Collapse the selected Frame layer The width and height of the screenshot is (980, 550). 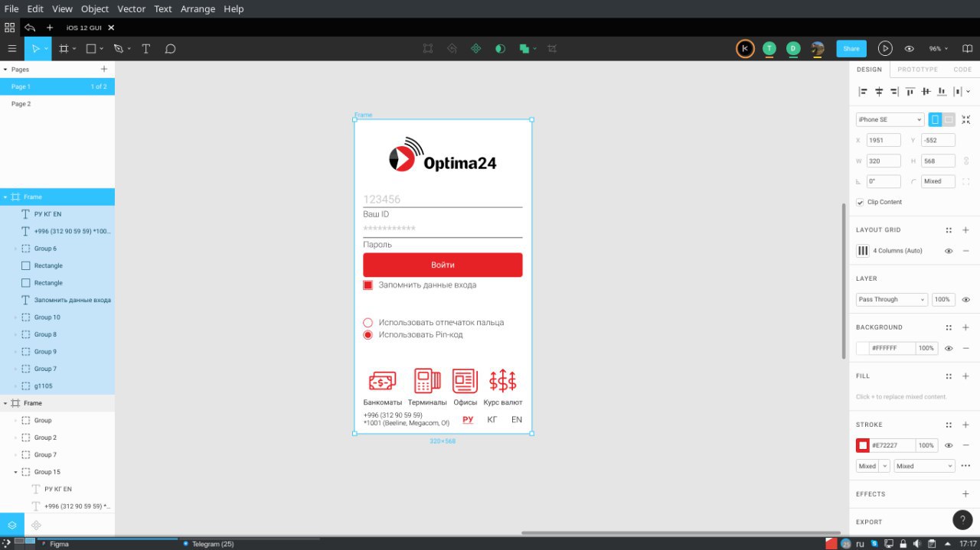[x=5, y=197]
